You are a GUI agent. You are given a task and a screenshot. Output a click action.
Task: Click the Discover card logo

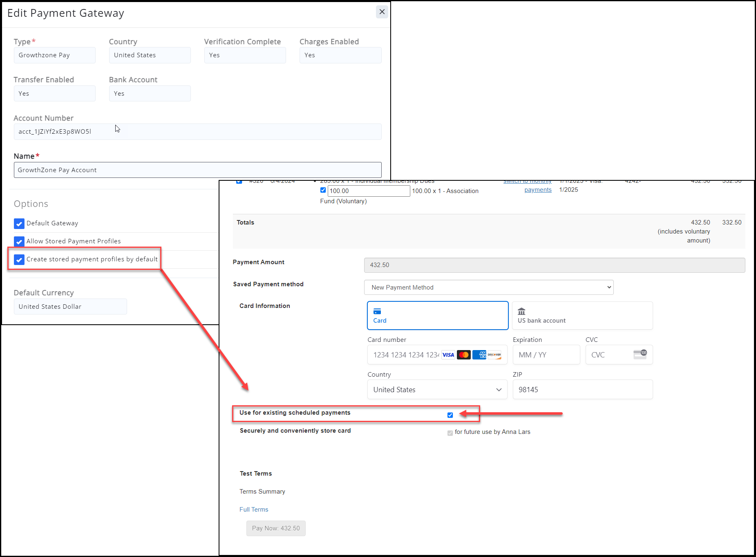click(494, 355)
